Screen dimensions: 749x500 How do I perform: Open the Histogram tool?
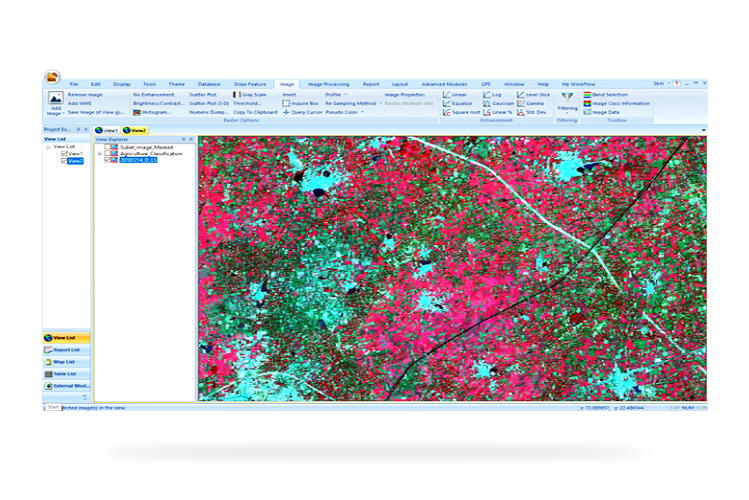point(151,112)
